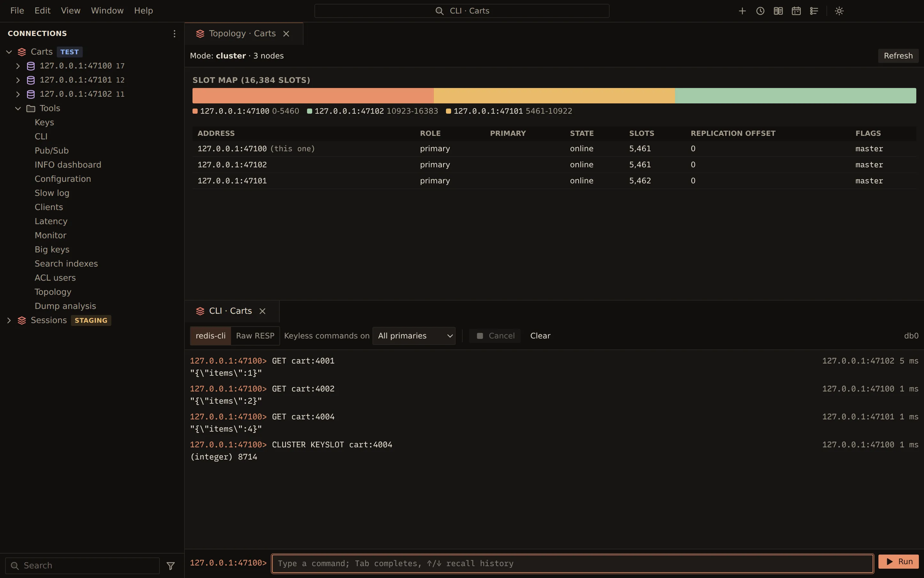This screenshot has width=924, height=578.
Task: Click the filter funnel icon in sidebar
Action: [x=171, y=566]
